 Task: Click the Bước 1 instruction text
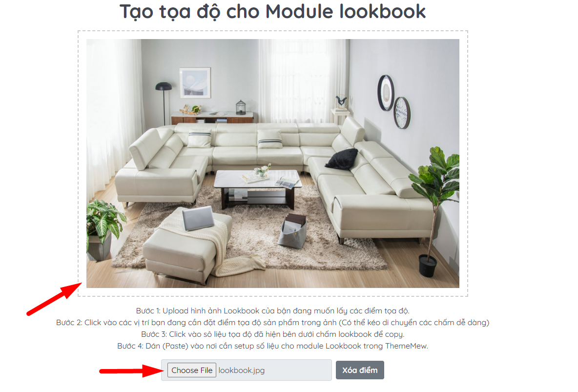(272, 311)
